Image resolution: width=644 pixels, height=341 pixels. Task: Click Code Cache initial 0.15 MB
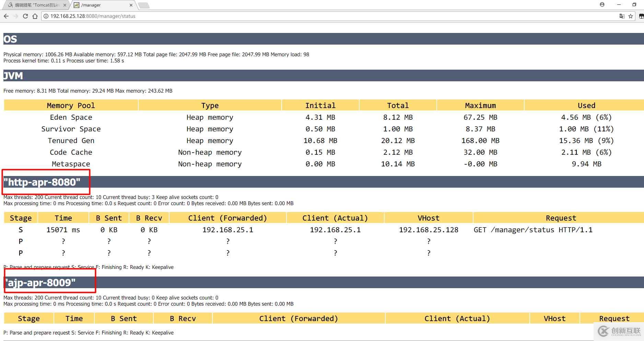320,152
